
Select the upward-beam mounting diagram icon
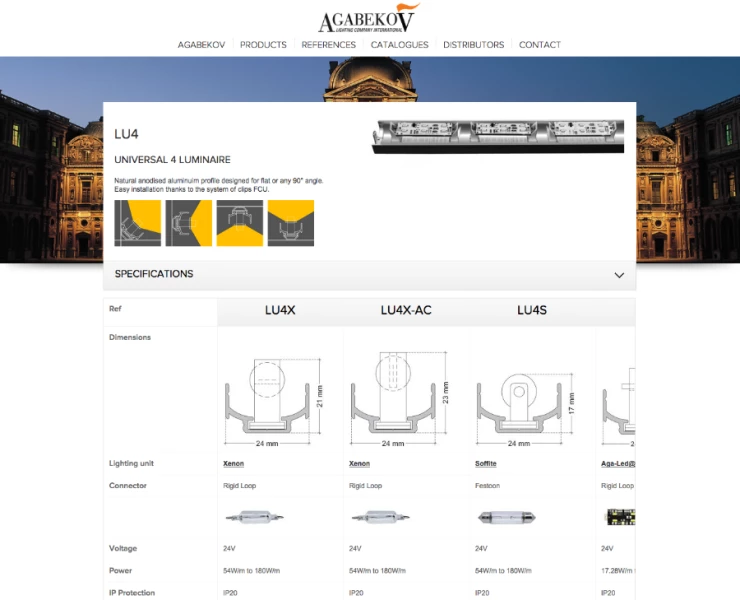coord(291,223)
